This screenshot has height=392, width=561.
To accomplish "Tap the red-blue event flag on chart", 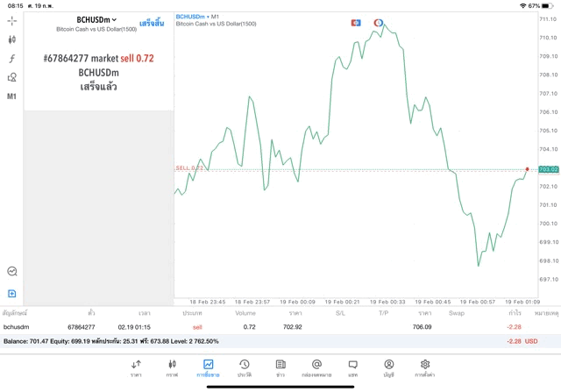I will tap(355, 22).
